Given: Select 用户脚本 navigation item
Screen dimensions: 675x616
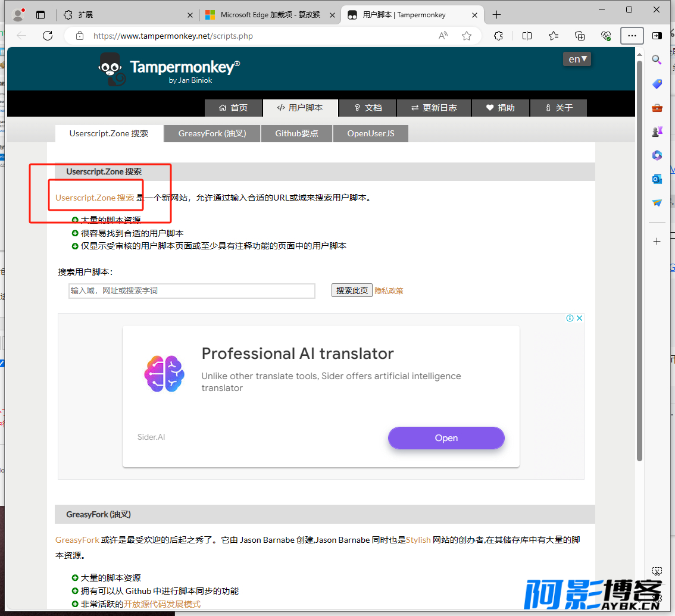Looking at the screenshot, I should pyautogui.click(x=300, y=108).
